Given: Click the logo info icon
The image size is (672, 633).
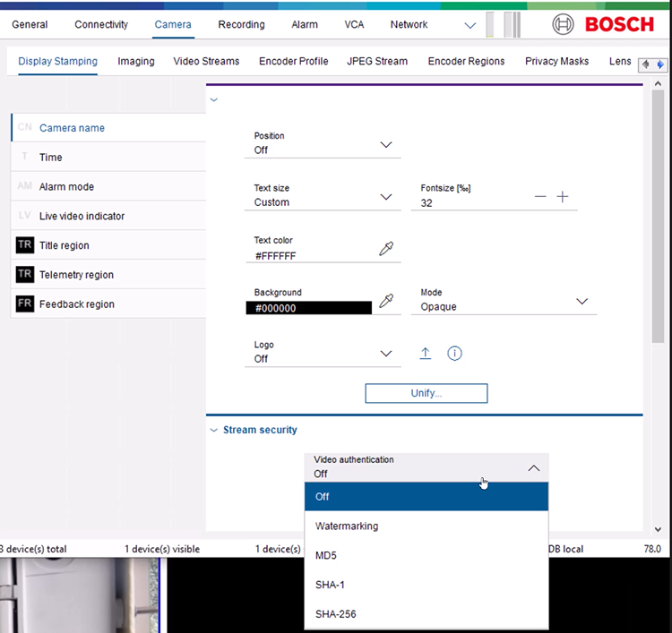Looking at the screenshot, I should pyautogui.click(x=454, y=354).
